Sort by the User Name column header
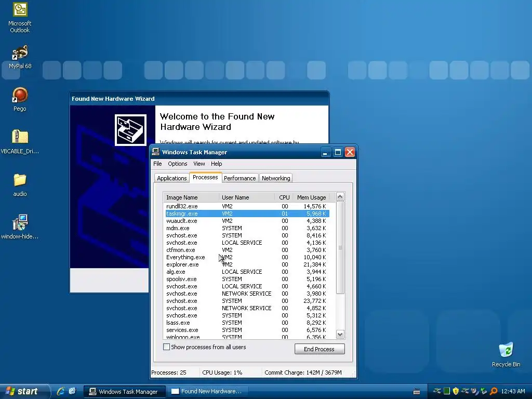The height and width of the screenshot is (399, 532). [247, 197]
